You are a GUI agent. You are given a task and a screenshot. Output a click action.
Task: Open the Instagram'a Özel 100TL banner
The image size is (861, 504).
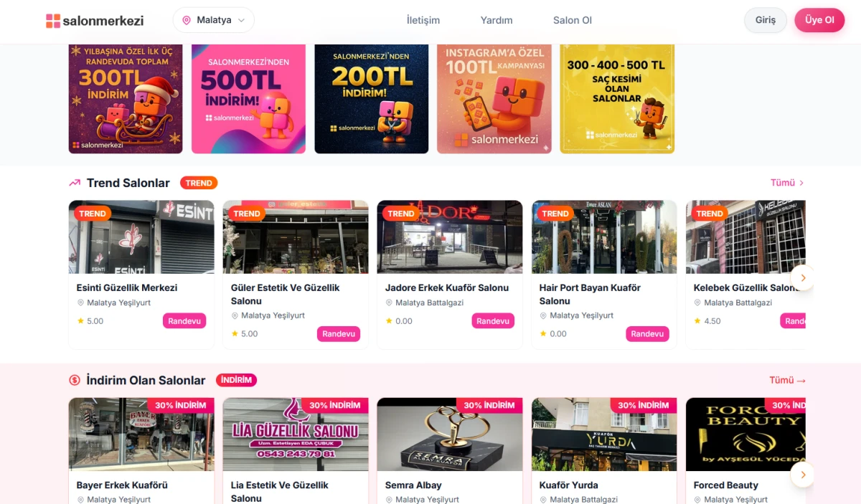coord(494,99)
